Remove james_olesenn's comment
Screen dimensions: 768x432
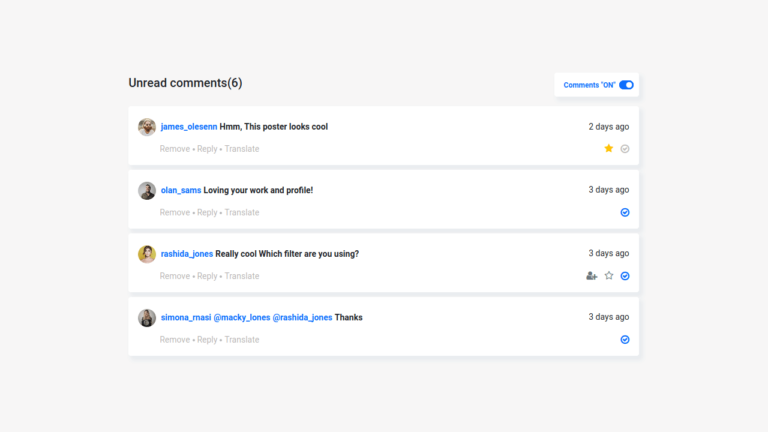[x=175, y=149]
